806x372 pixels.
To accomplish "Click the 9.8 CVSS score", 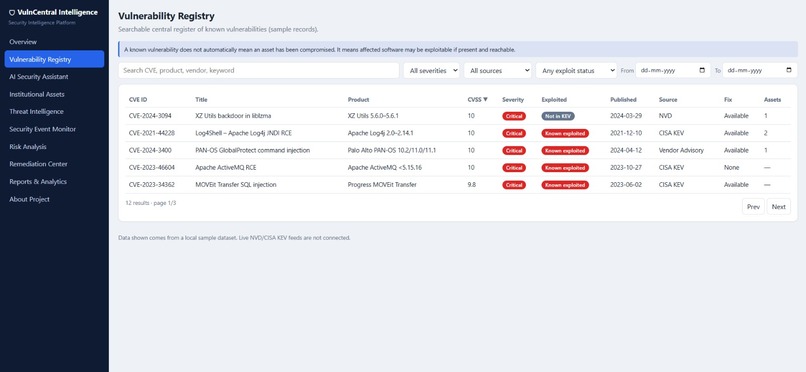I will click(x=471, y=185).
